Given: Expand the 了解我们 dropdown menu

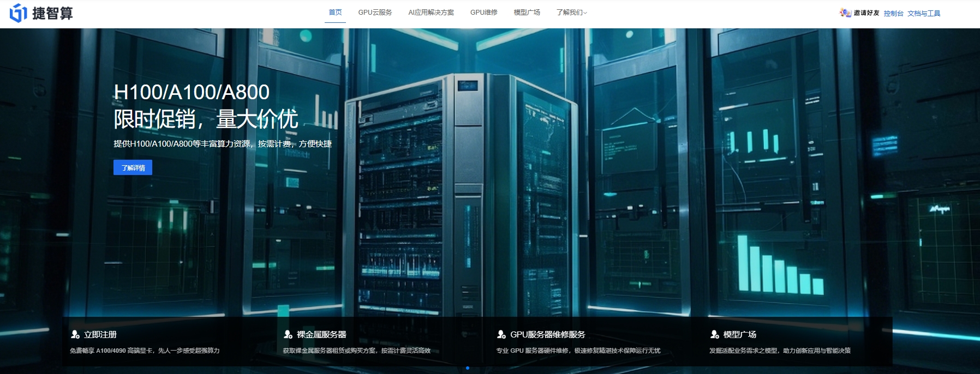Looking at the screenshot, I should click(571, 13).
